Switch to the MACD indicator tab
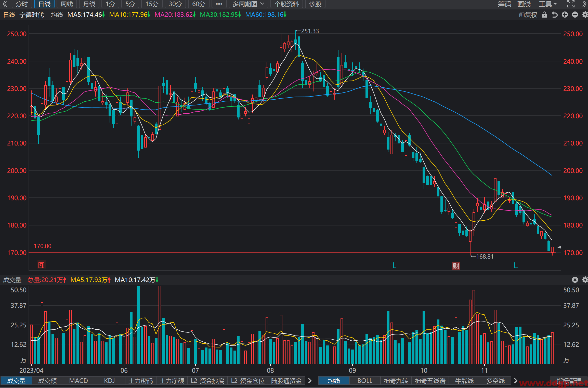This screenshot has height=388, width=588. tap(79, 381)
